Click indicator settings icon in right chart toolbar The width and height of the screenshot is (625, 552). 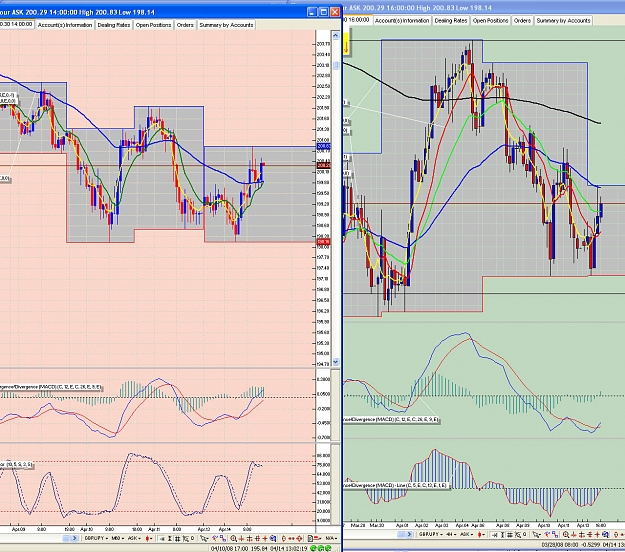click(x=517, y=535)
